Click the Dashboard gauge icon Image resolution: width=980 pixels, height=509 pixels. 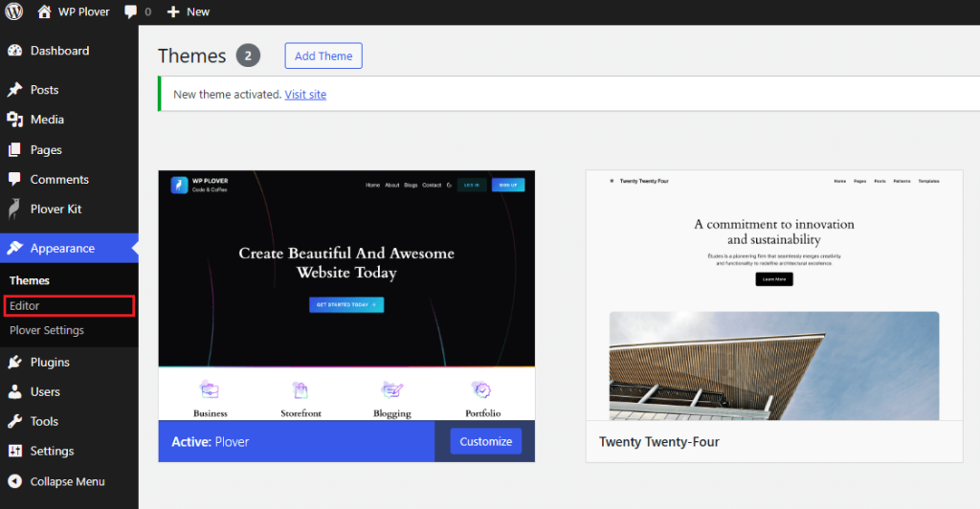click(14, 51)
